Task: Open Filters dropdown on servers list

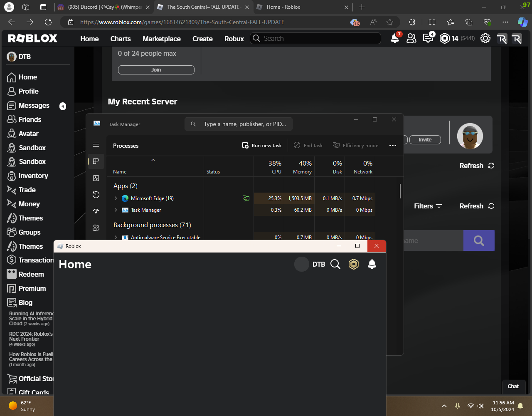Action: (428, 206)
